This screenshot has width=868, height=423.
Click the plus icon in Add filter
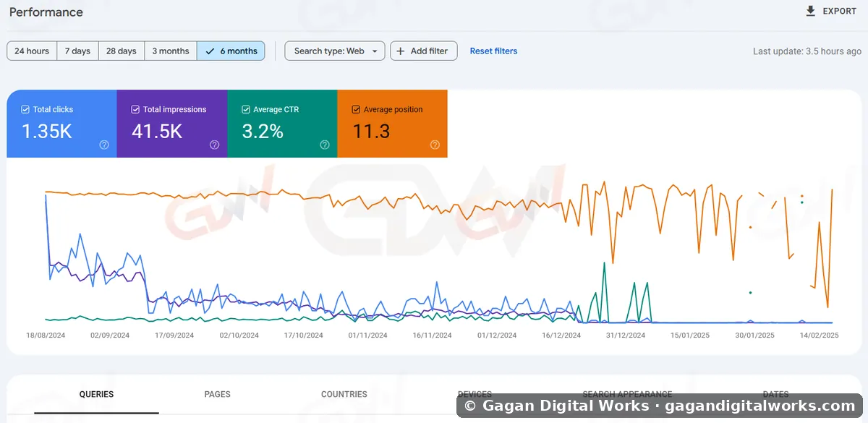point(401,51)
